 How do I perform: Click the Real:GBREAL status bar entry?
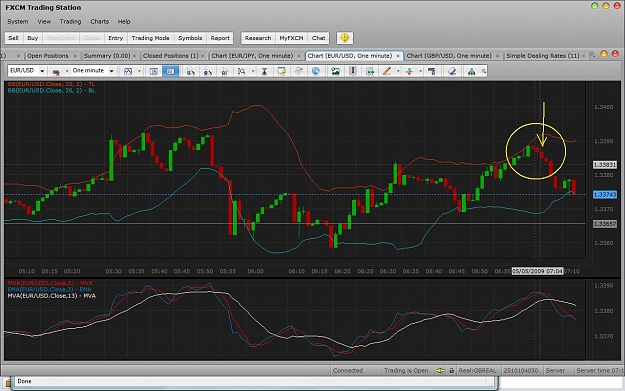coord(477,370)
